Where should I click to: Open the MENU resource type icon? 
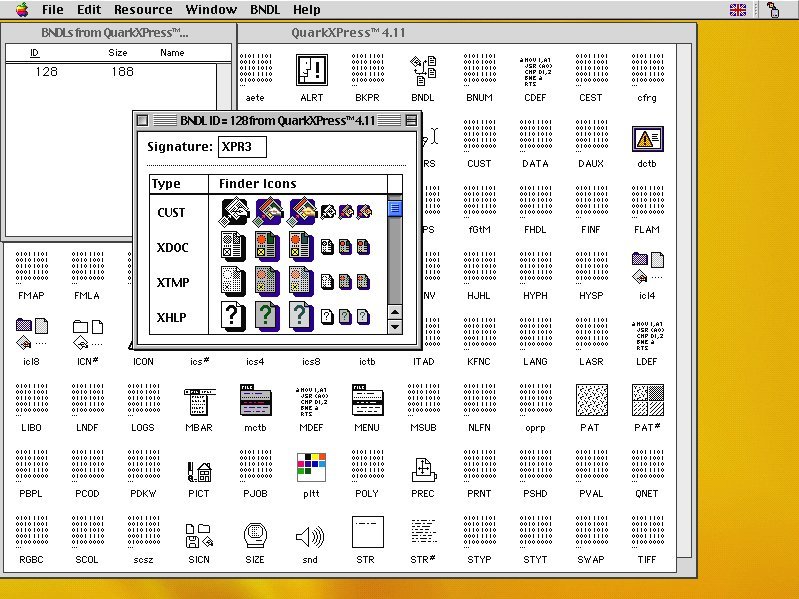366,402
